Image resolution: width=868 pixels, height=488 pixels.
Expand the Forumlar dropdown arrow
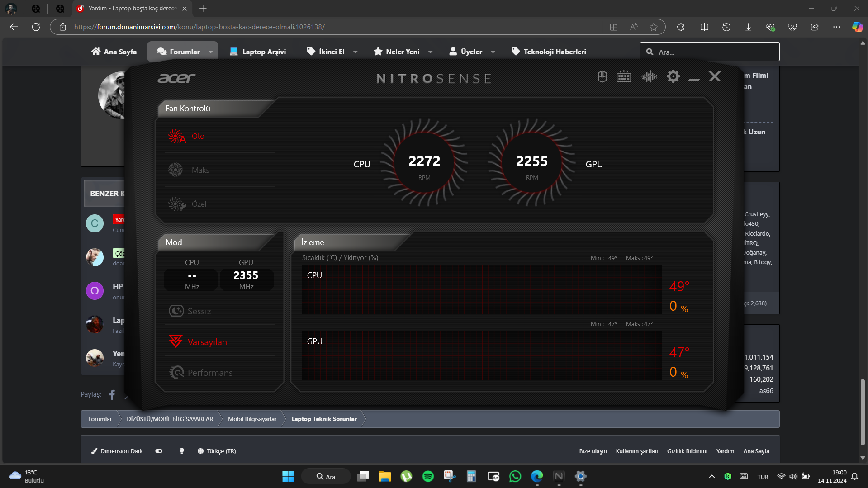[211, 52]
